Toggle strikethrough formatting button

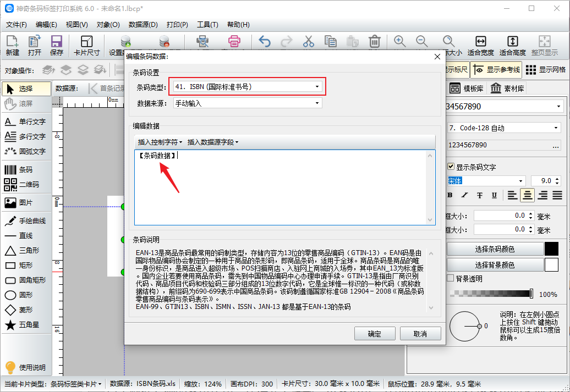[479, 195]
